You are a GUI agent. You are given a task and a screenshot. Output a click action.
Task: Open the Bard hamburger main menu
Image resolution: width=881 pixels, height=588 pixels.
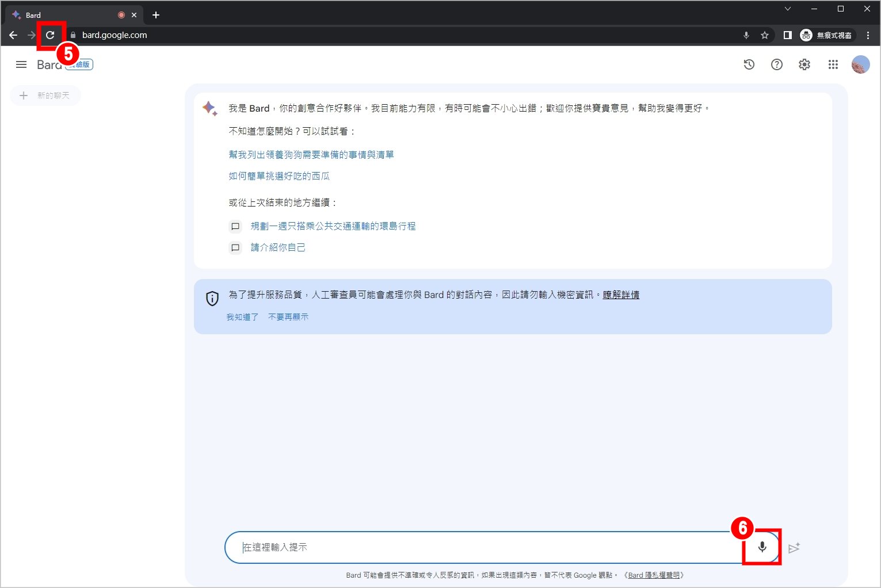[21, 64]
